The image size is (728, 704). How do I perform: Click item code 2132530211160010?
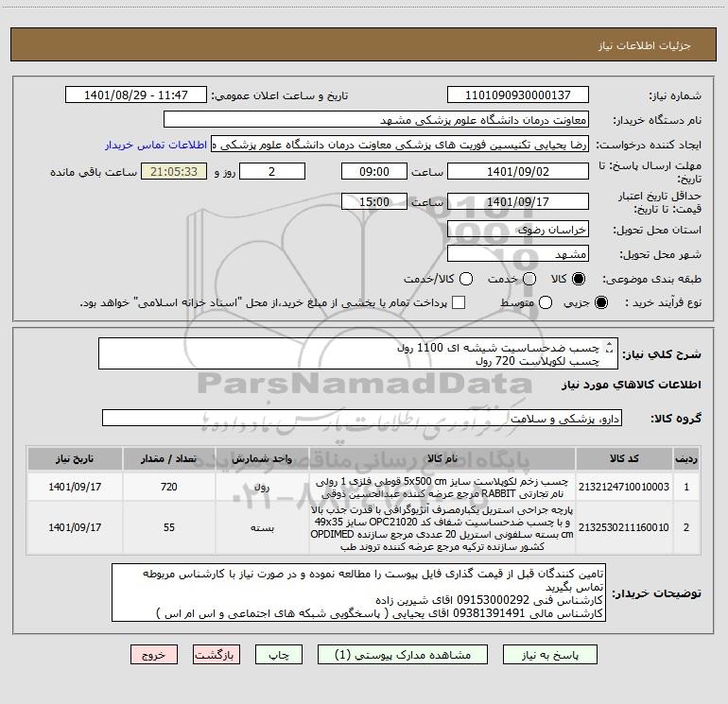(624, 527)
